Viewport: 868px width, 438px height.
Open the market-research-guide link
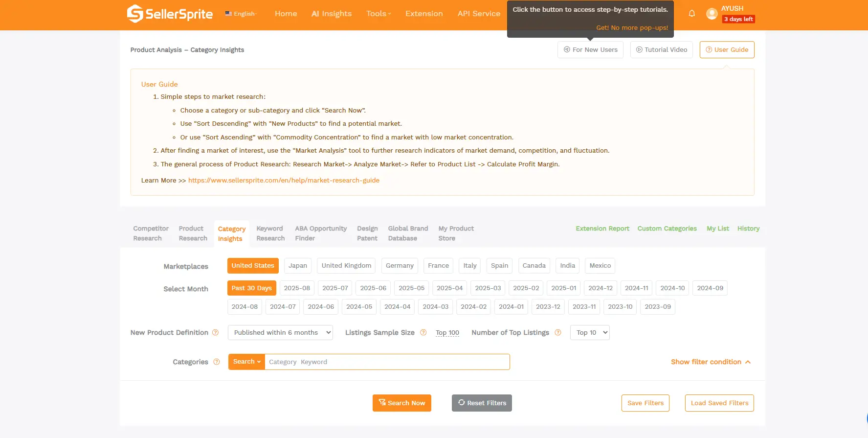click(284, 181)
